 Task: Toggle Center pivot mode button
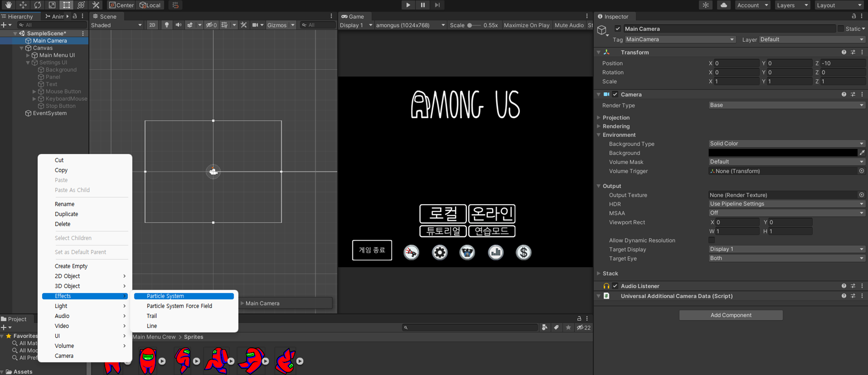click(x=121, y=5)
